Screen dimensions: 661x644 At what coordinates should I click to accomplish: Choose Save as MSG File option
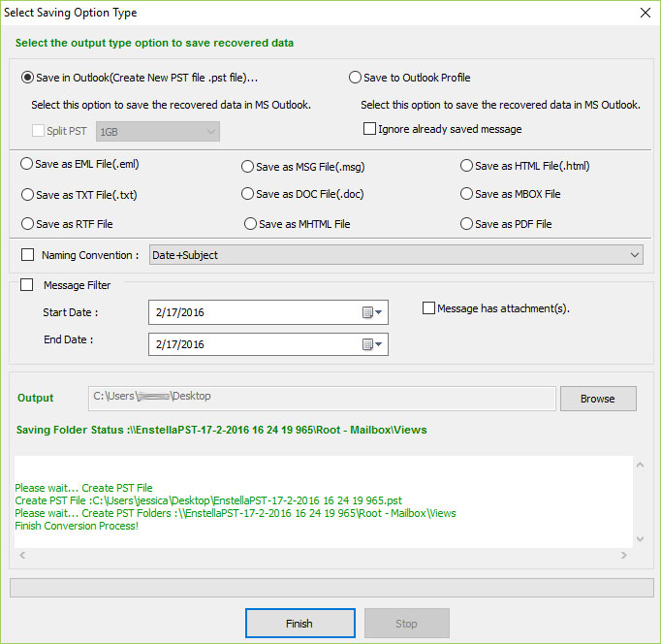247,166
